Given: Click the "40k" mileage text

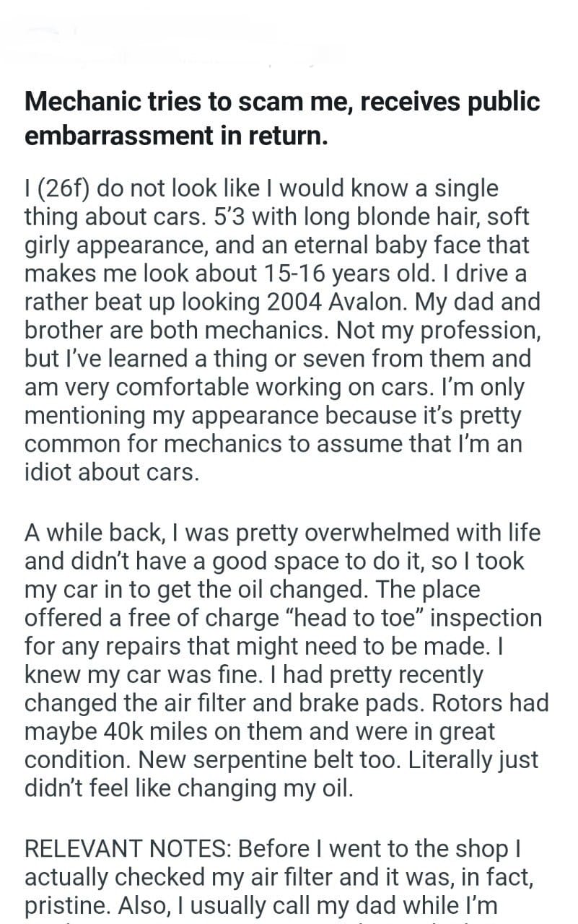Looking at the screenshot, I should tap(123, 731).
